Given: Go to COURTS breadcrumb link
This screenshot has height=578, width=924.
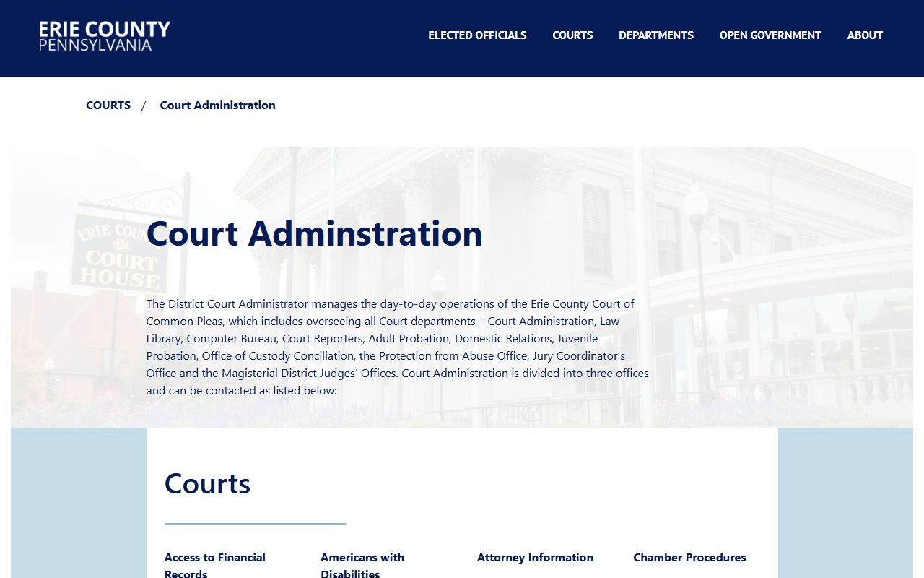Looking at the screenshot, I should (x=108, y=105).
